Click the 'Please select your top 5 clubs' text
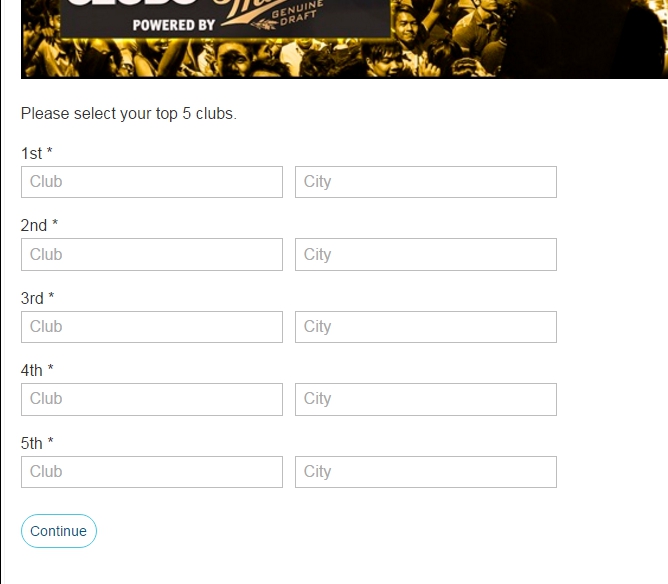Image resolution: width=668 pixels, height=584 pixels. point(129,114)
